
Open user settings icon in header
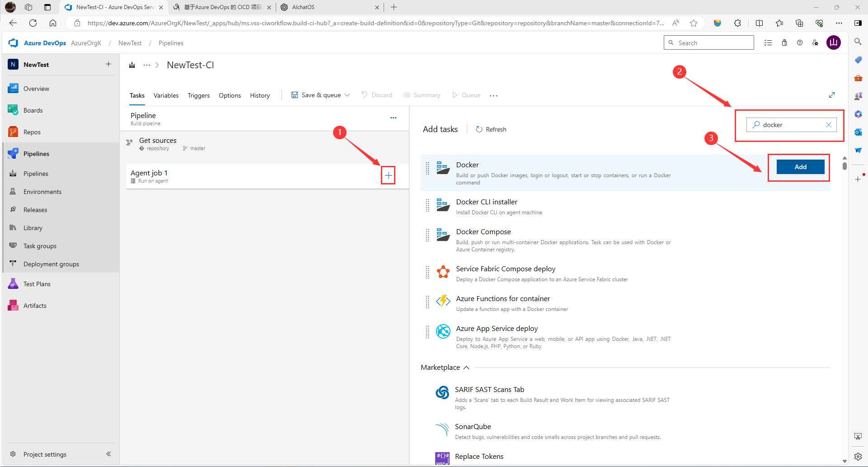(x=815, y=43)
